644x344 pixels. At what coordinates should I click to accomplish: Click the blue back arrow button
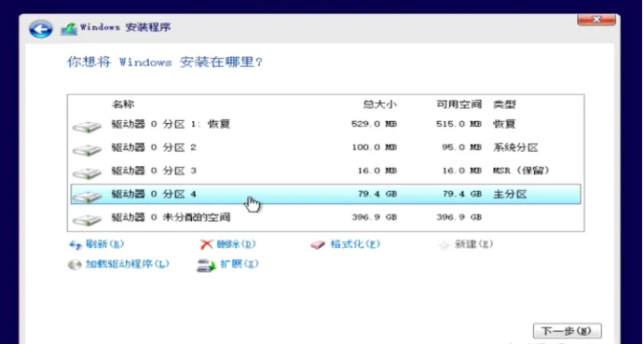click(40, 29)
